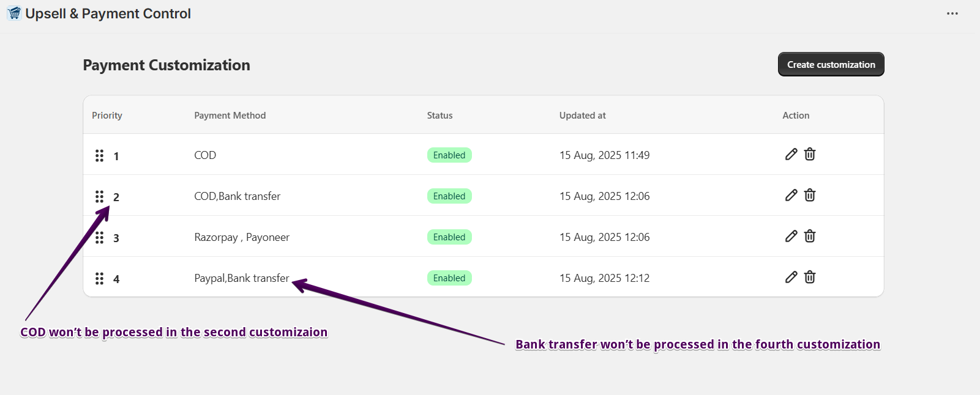This screenshot has height=395, width=980.
Task: Edit the COD payment customization
Action: pos(791,154)
